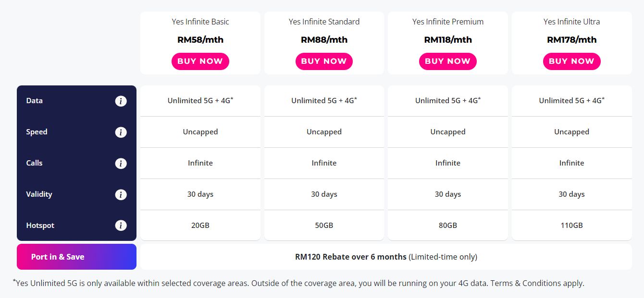
Task: Click the Speed info icon
Action: tap(121, 132)
